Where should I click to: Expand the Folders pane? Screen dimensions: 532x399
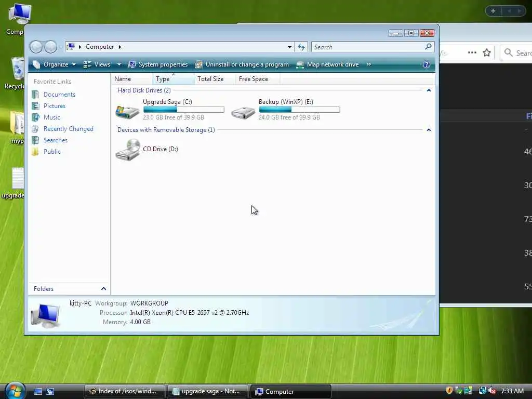click(103, 288)
